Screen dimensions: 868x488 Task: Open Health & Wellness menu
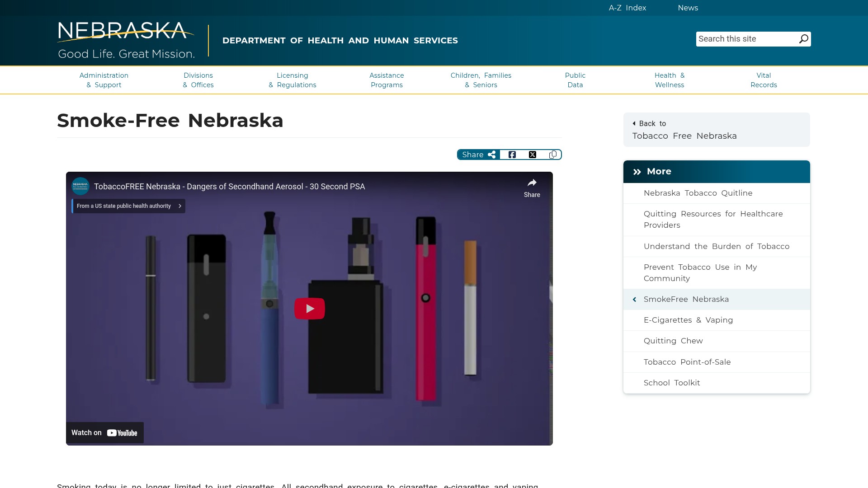(x=670, y=80)
